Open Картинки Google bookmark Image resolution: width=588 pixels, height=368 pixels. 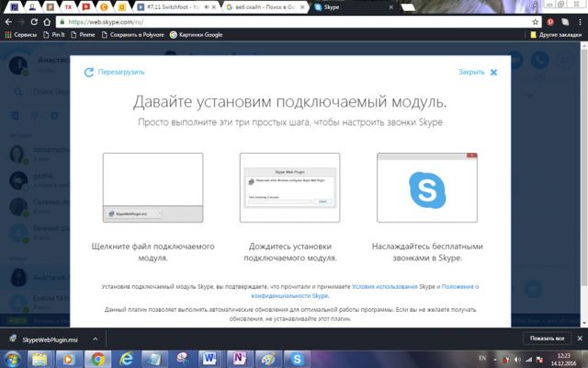click(196, 35)
